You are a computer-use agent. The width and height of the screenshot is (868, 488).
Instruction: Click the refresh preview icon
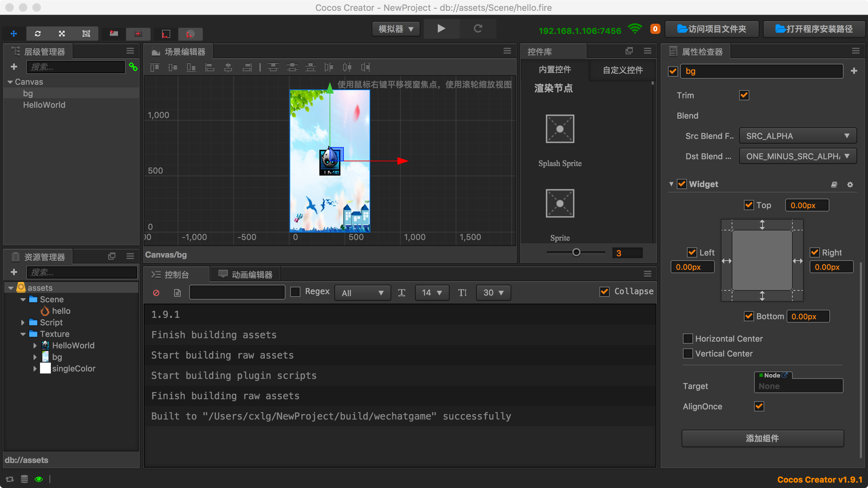point(478,29)
